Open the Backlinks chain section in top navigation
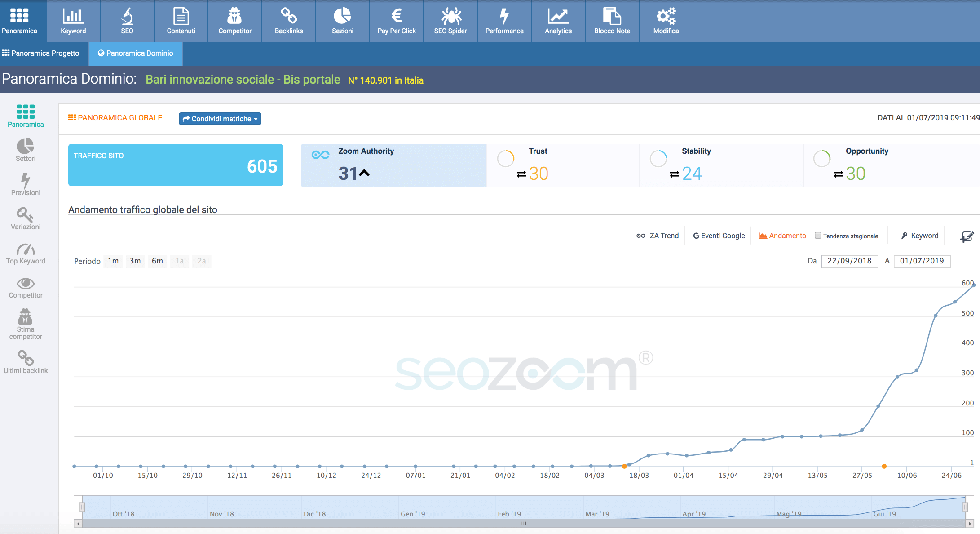 (x=289, y=21)
